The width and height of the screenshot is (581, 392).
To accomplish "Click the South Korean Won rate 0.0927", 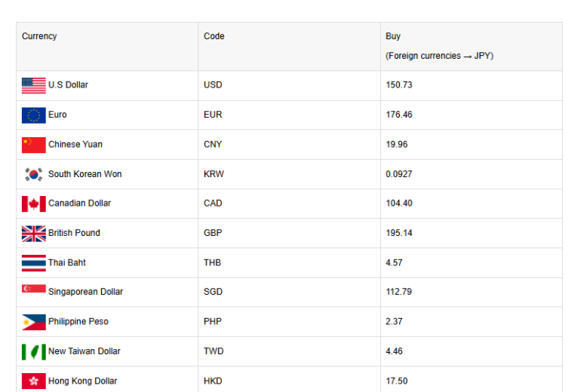I will (x=399, y=174).
